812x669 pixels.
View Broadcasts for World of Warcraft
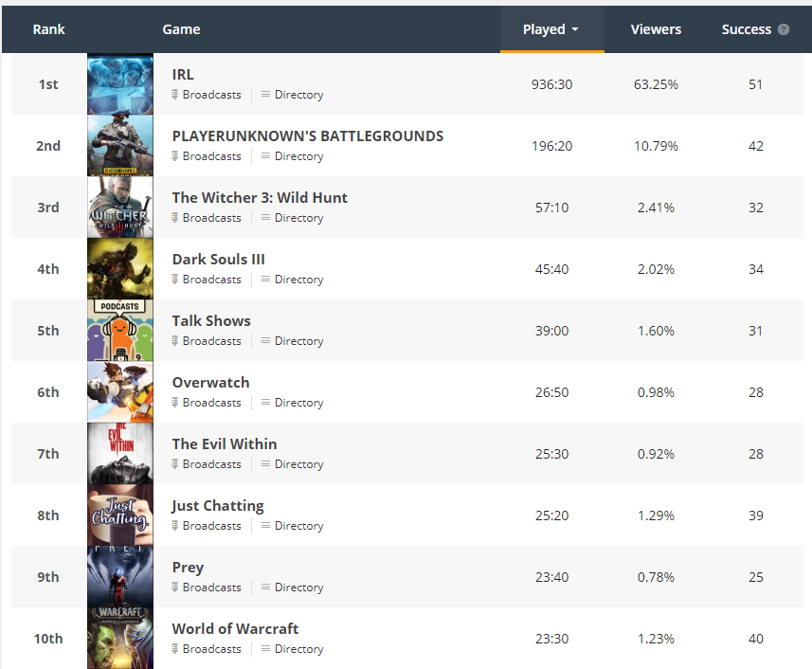click(207, 649)
